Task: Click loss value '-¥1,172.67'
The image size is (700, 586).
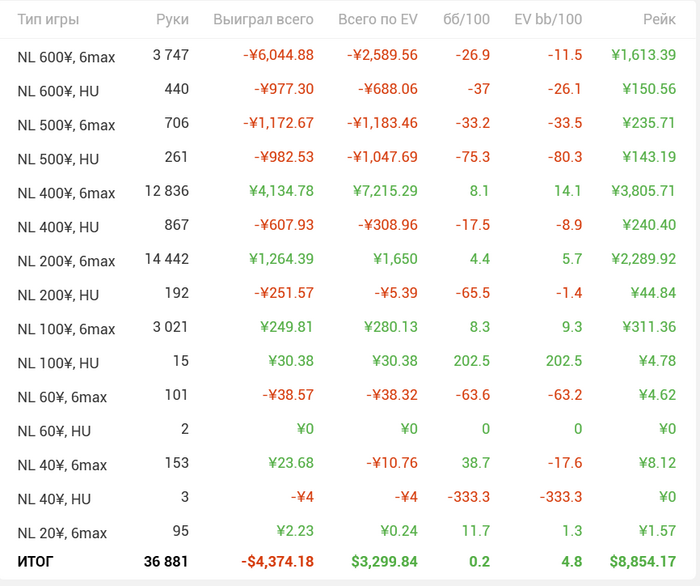Action: (x=278, y=123)
